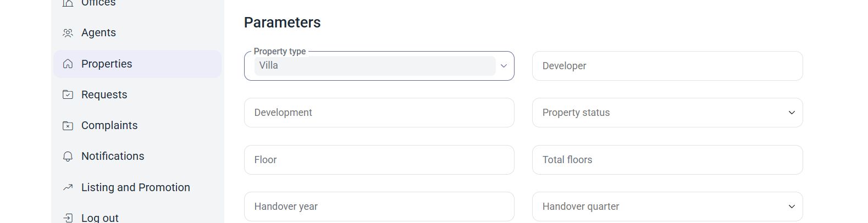Open the Agents menu item
The width and height of the screenshot is (868, 223).
coord(137,33)
